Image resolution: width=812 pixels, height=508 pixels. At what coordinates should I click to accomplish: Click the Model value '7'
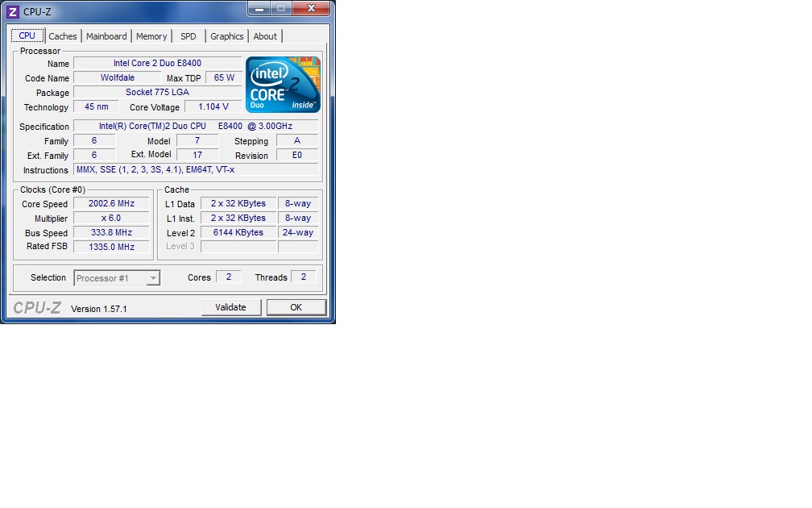pyautogui.click(x=197, y=140)
